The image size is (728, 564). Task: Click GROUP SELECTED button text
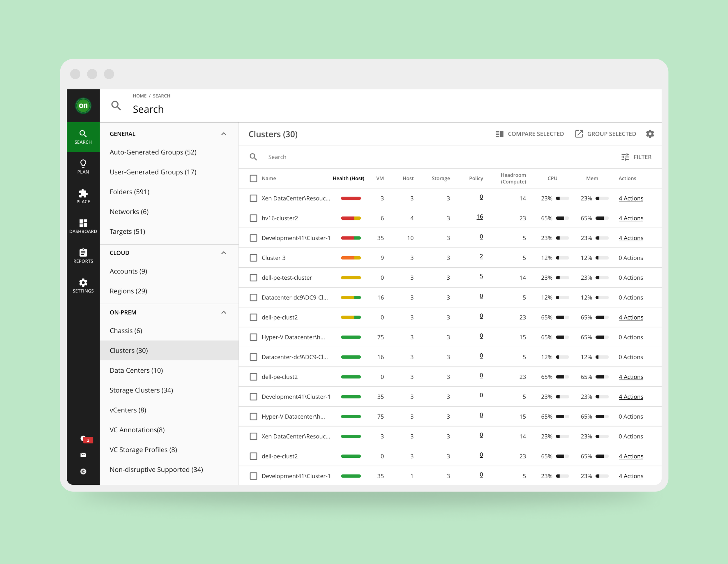611,134
